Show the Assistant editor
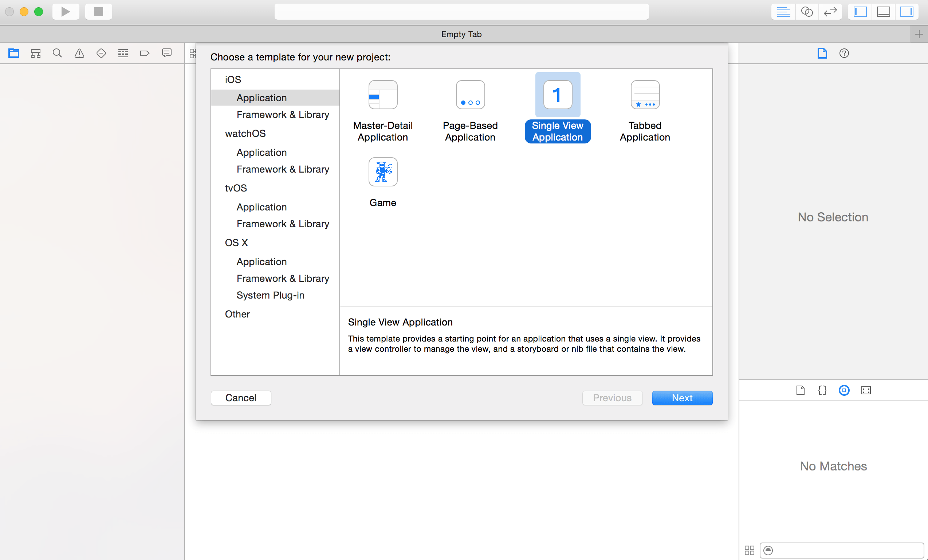This screenshot has height=560, width=928. click(807, 12)
